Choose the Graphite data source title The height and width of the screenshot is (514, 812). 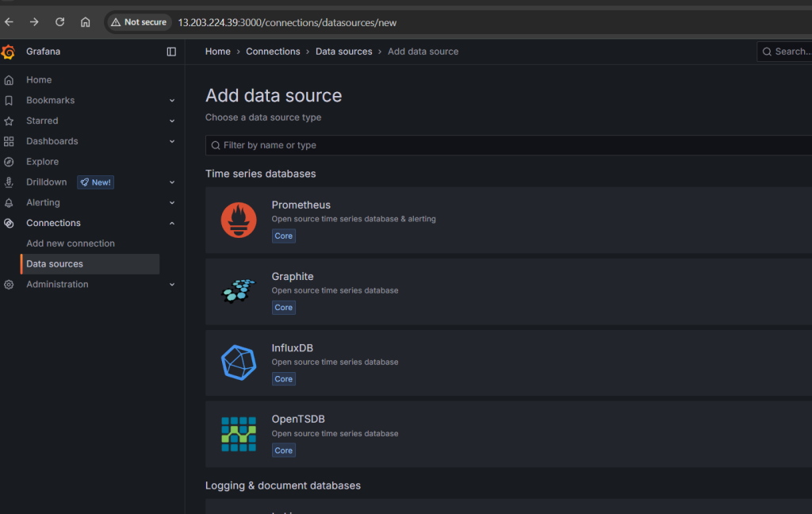point(293,277)
